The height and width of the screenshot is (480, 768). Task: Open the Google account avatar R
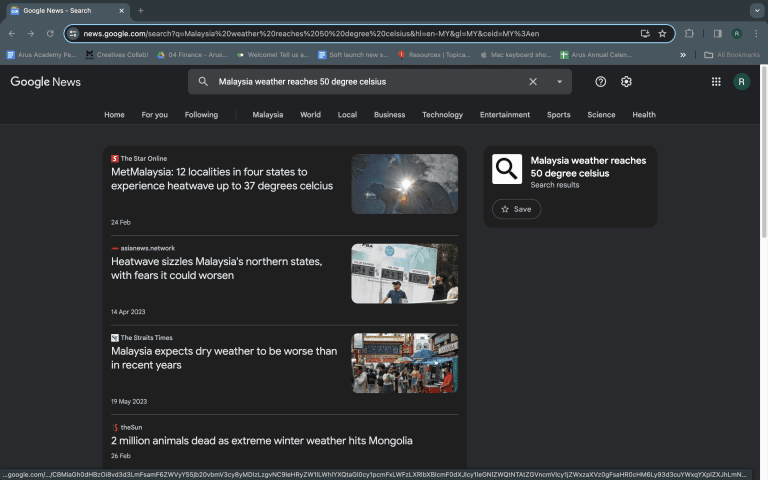click(x=742, y=82)
